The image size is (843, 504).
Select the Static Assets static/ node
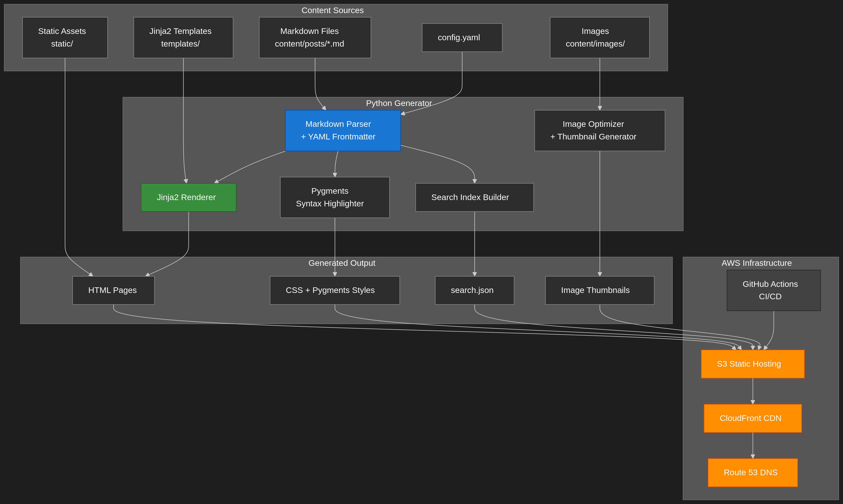[65, 37]
